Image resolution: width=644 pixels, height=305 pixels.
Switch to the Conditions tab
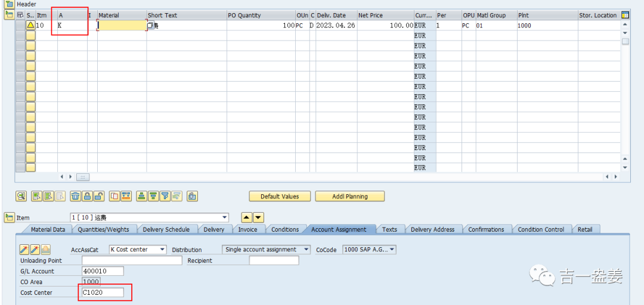(x=285, y=229)
